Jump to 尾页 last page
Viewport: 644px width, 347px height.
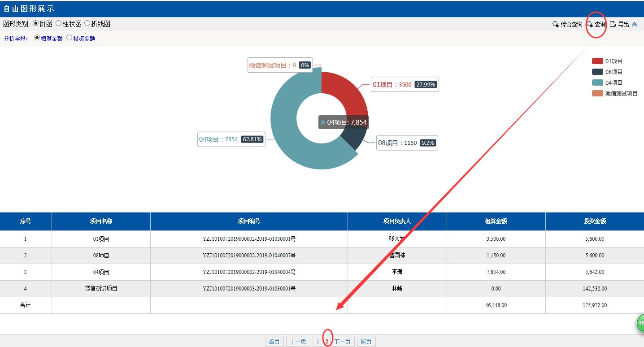coord(366,342)
